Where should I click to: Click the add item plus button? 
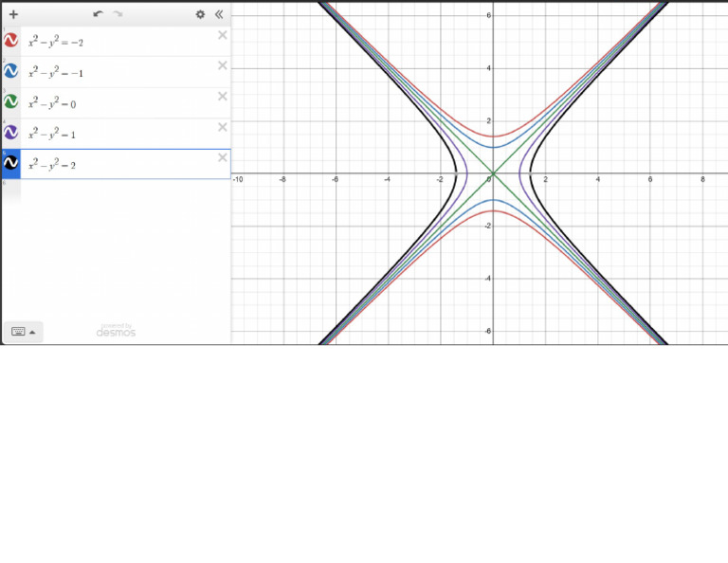tap(13, 14)
